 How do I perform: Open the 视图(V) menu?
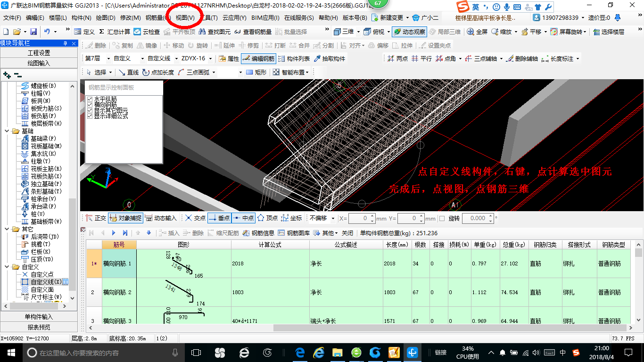[185, 17]
